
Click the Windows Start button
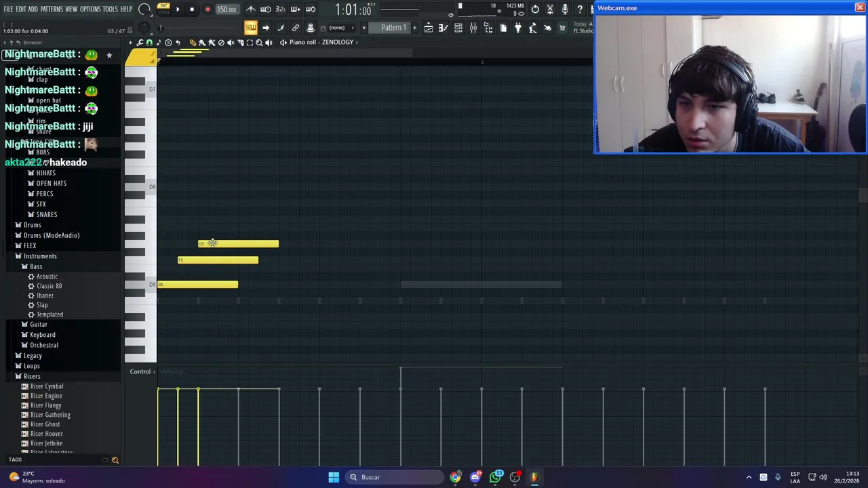tap(334, 477)
